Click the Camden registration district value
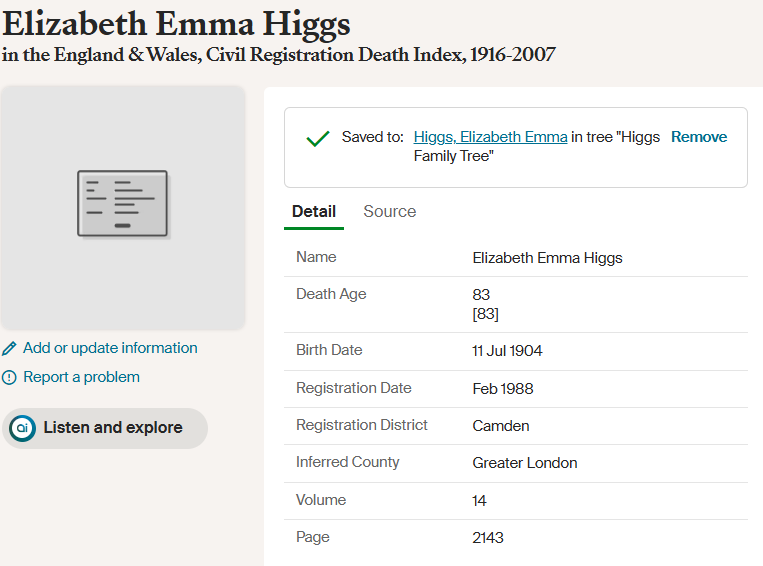Viewport: 763px width, 566px height. [x=501, y=426]
